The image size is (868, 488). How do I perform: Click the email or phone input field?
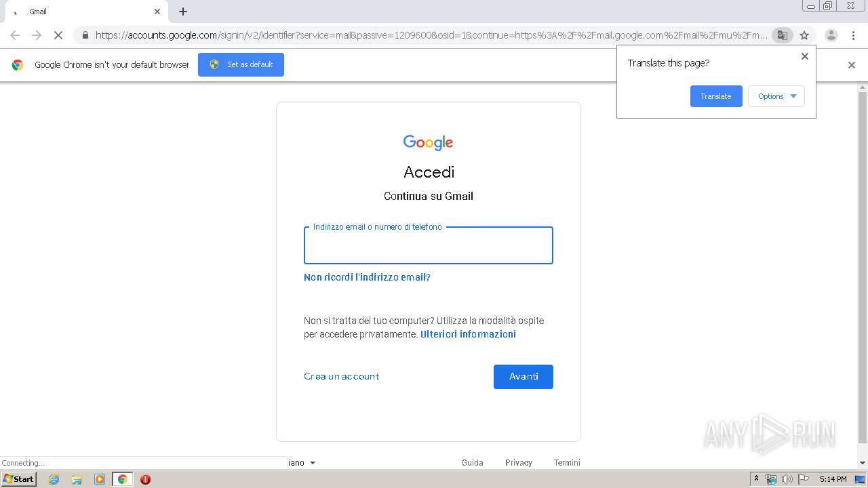pos(429,245)
